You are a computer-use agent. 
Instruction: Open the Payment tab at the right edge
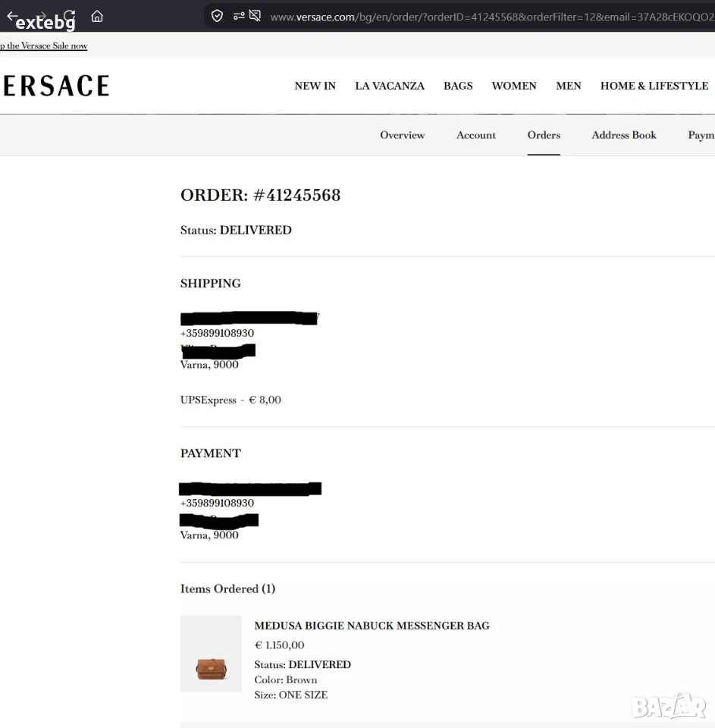pos(701,135)
